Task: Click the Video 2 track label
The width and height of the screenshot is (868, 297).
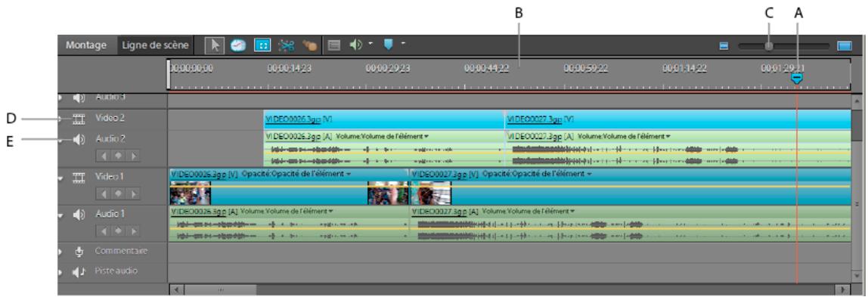Action: tap(110, 118)
